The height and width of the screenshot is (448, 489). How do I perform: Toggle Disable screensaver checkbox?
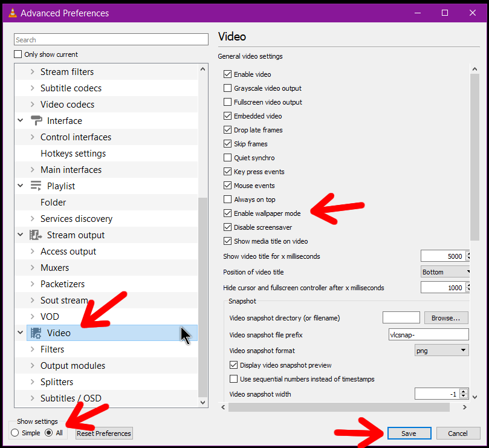(x=227, y=227)
